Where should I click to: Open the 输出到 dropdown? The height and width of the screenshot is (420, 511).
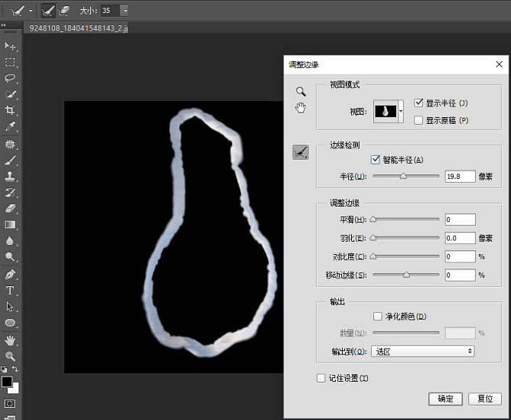tap(422, 351)
